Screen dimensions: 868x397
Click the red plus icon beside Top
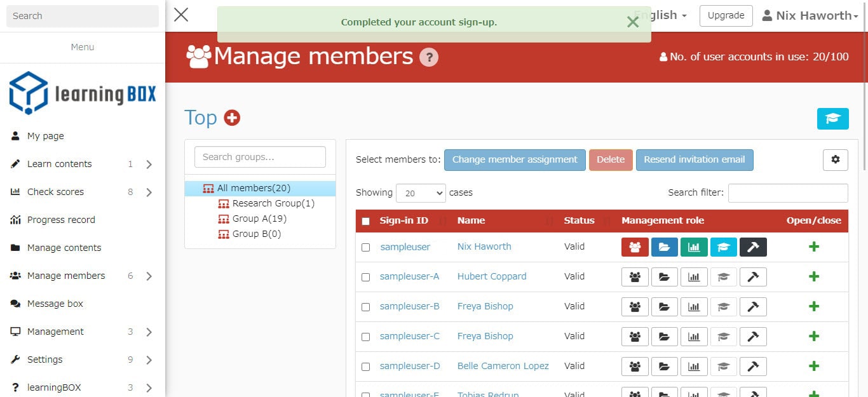pyautogui.click(x=232, y=118)
